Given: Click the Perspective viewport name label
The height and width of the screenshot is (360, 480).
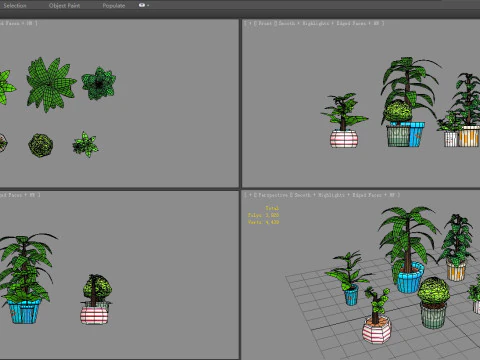Looking at the screenshot, I should tap(272, 195).
